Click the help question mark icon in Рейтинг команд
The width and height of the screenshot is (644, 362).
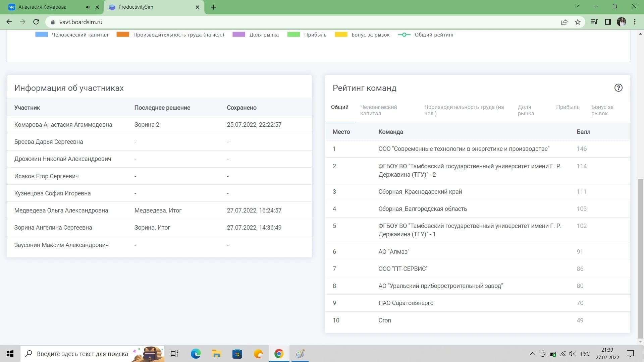coord(618,88)
